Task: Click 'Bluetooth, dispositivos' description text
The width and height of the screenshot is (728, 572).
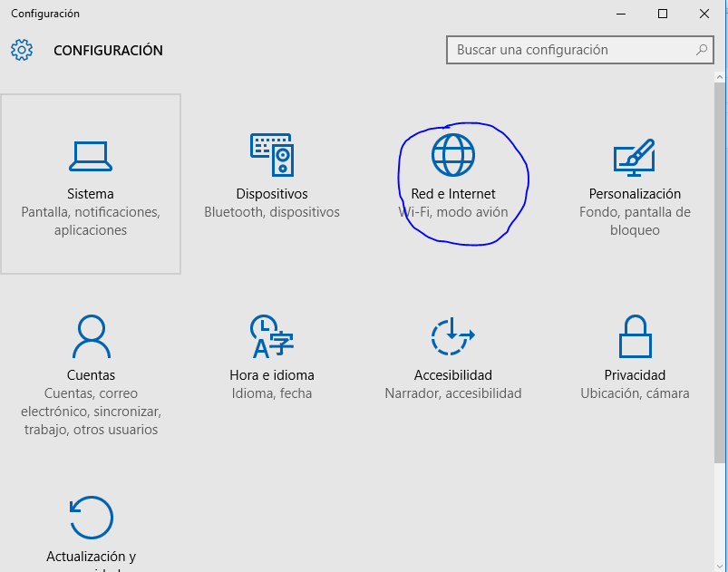Action: (x=272, y=212)
